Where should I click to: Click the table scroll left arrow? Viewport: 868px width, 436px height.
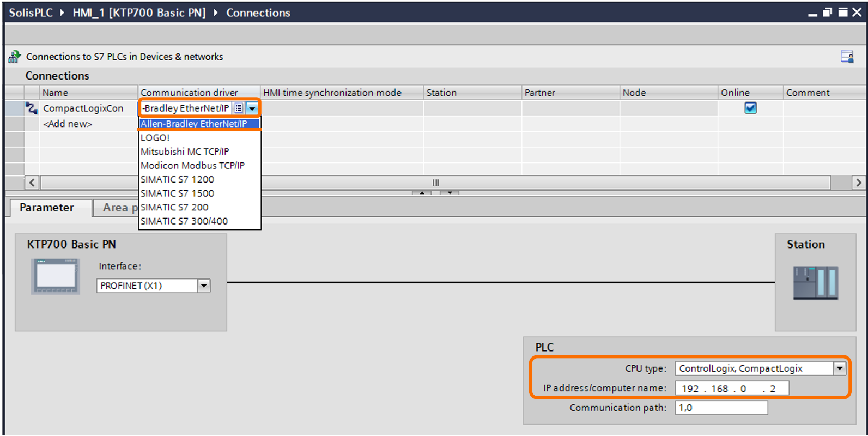coord(32,183)
